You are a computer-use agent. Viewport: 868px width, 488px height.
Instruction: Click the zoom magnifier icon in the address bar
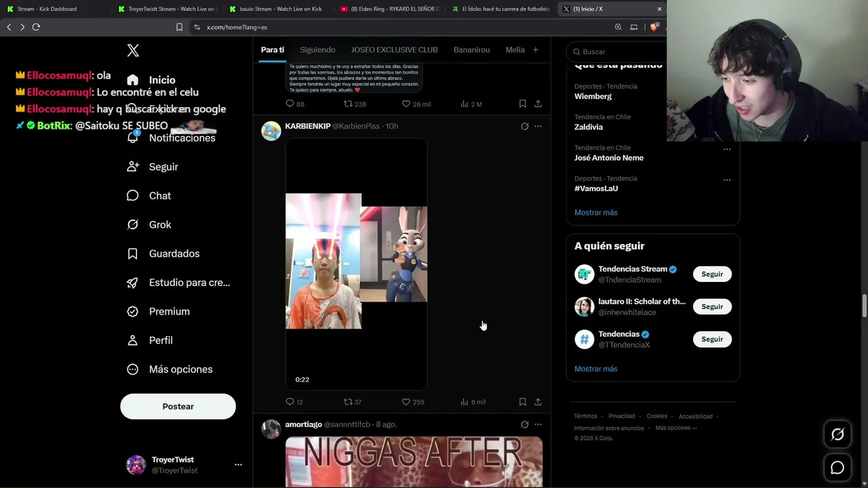[618, 27]
